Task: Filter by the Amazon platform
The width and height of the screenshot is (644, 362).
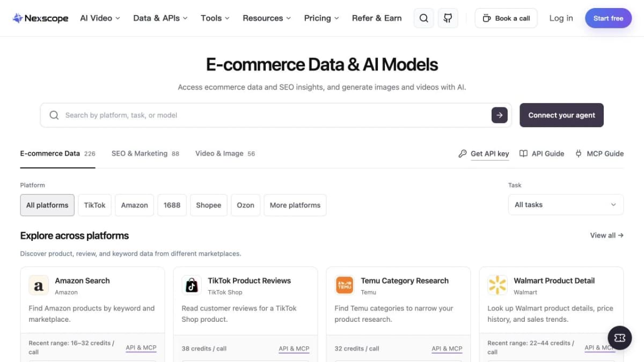Action: coord(135,205)
